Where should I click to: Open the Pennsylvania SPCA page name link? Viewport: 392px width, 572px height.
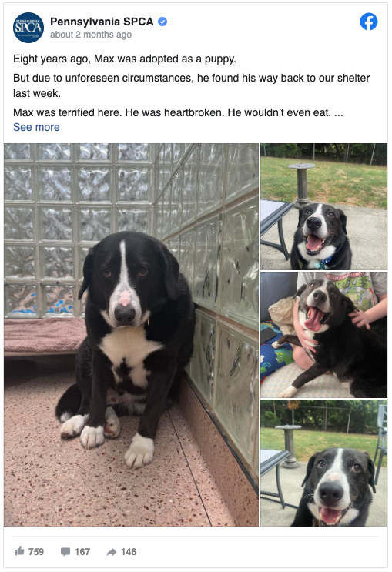(102, 22)
